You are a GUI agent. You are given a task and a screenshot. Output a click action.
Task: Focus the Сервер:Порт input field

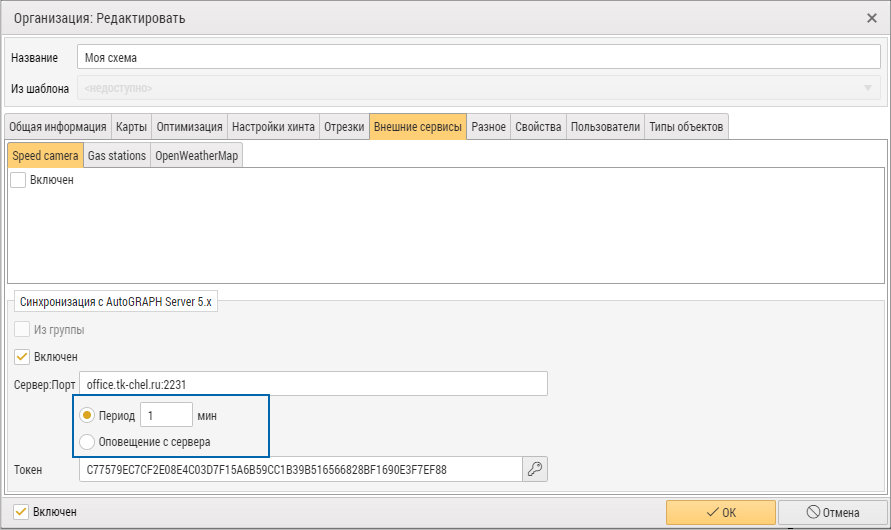[x=313, y=384]
